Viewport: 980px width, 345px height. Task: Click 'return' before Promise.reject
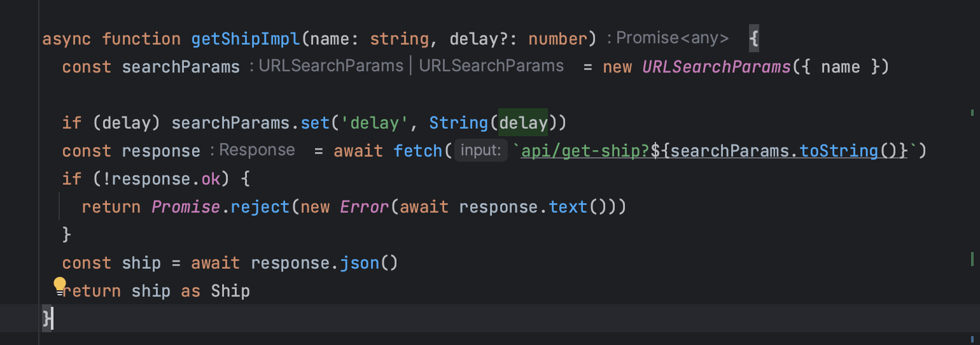tap(111, 207)
